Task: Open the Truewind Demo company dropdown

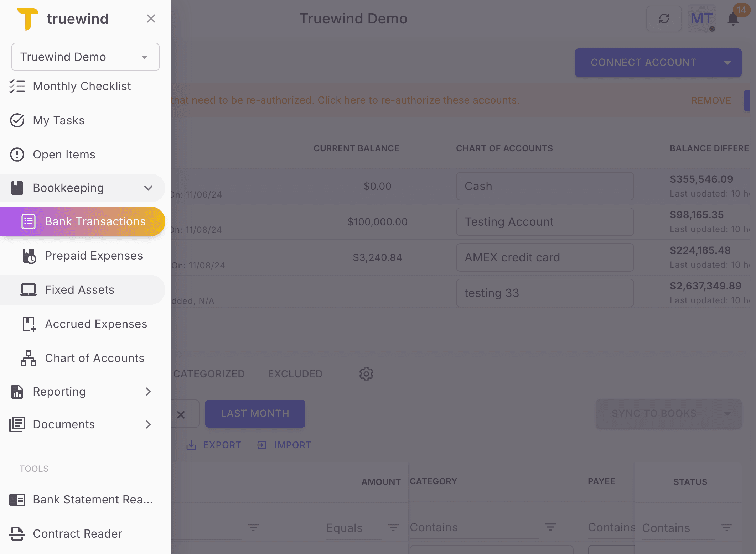Action: (86, 57)
